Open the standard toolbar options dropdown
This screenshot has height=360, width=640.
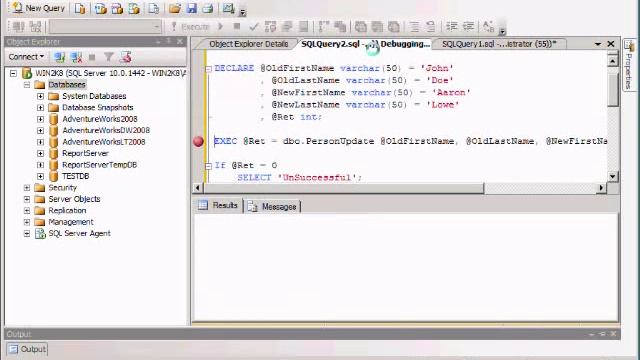(242, 12)
